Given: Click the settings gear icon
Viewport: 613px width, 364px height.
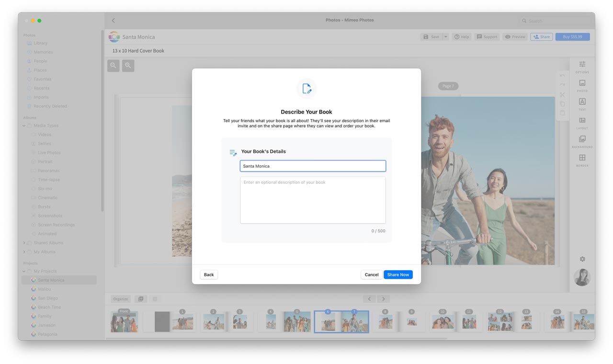Looking at the screenshot, I should pos(582,259).
